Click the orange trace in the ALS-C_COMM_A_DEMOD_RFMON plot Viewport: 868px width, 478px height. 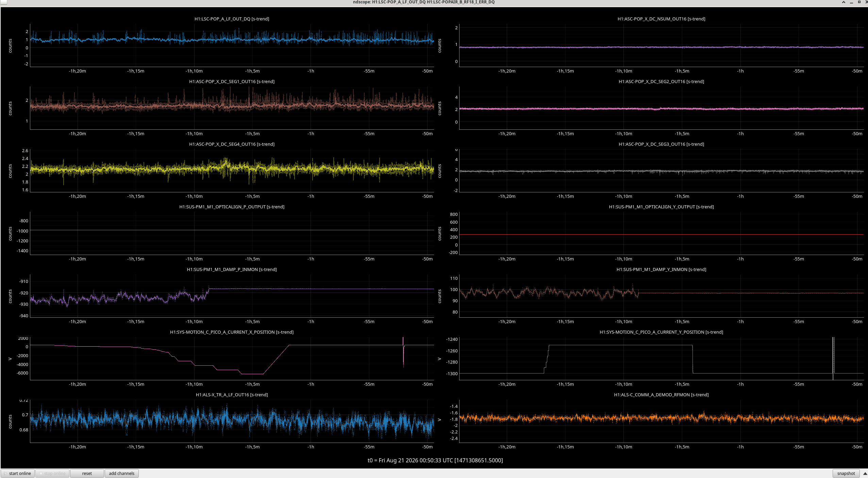(661, 418)
